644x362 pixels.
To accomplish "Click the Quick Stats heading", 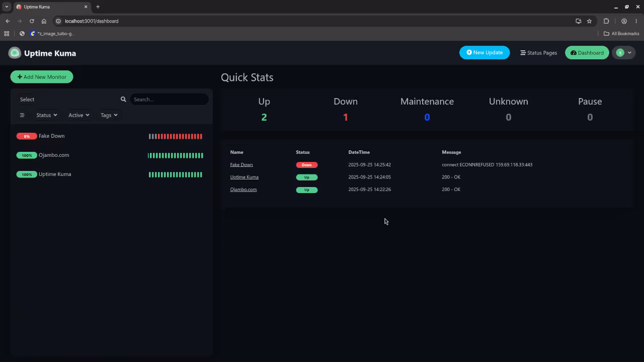I will point(247,77).
